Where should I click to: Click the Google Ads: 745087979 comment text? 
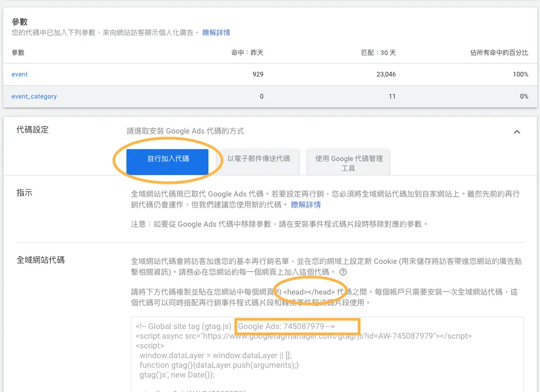[x=286, y=326]
